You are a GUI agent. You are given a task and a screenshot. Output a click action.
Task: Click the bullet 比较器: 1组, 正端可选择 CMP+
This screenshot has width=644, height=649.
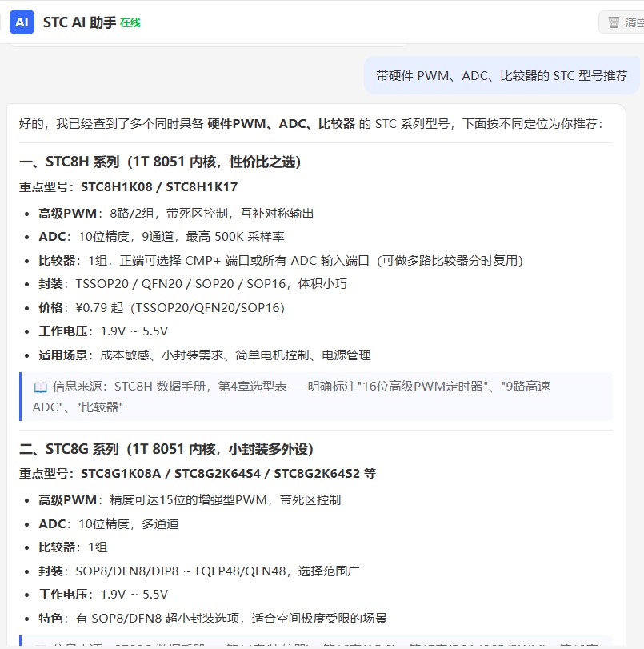tap(281, 261)
